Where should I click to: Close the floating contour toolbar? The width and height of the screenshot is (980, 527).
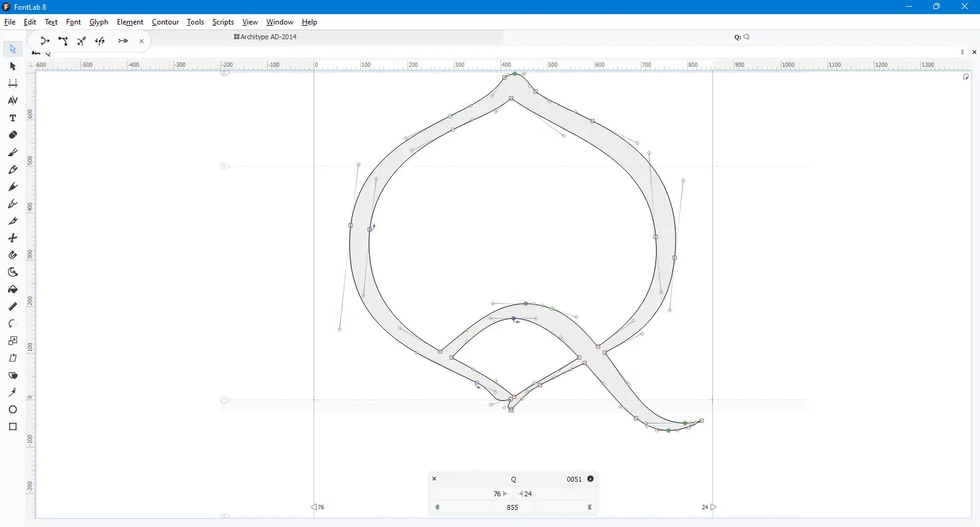pyautogui.click(x=141, y=41)
